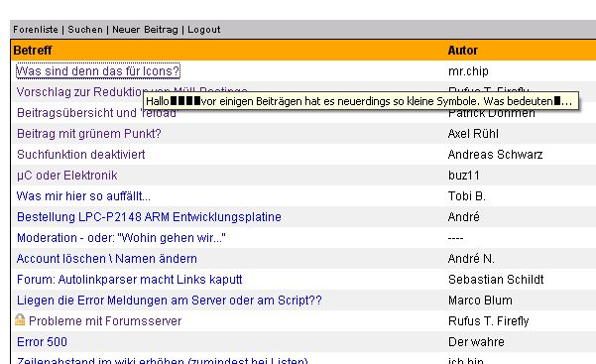The image size is (596, 364).
Task: Open the Forenliste navigation link
Action: coord(36,30)
